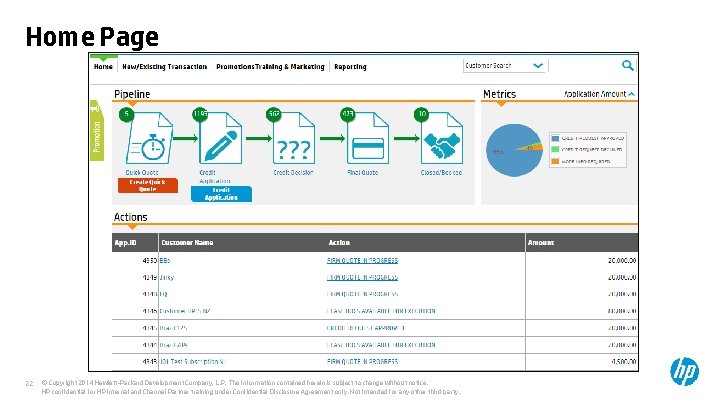Click the green count badge on Credit Application

(200, 114)
